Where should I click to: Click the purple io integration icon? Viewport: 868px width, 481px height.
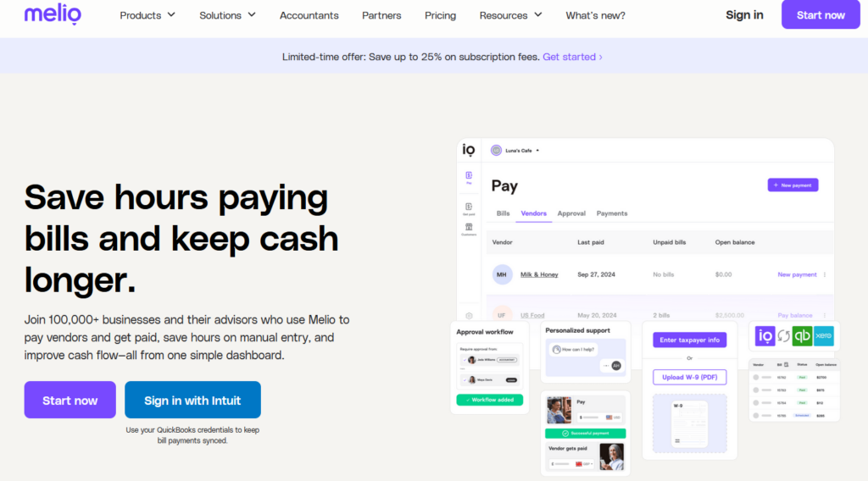pyautogui.click(x=765, y=336)
